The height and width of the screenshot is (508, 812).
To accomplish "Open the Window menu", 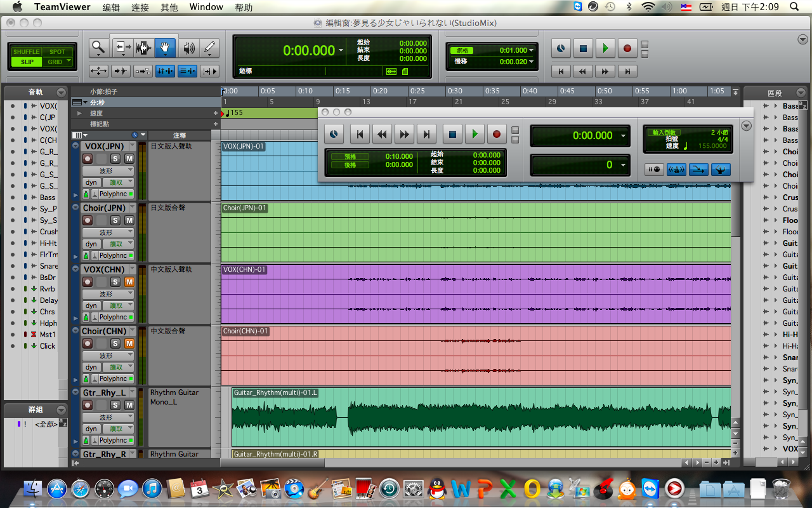I will pos(206,7).
